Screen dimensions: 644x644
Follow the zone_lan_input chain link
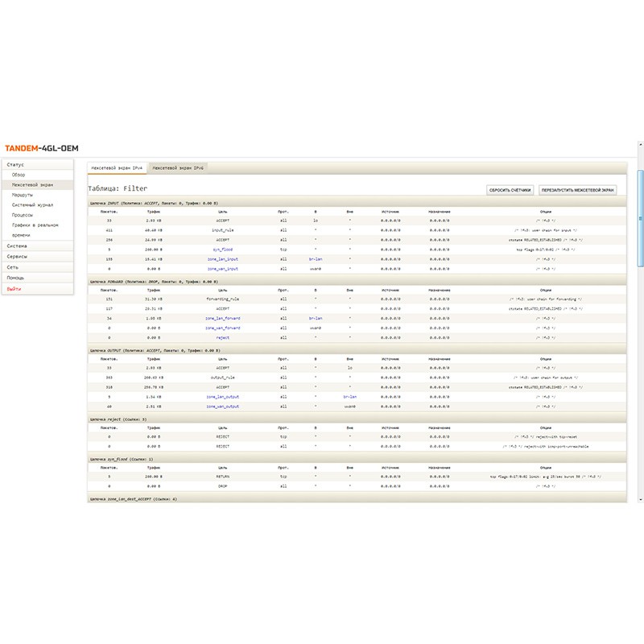point(222,259)
